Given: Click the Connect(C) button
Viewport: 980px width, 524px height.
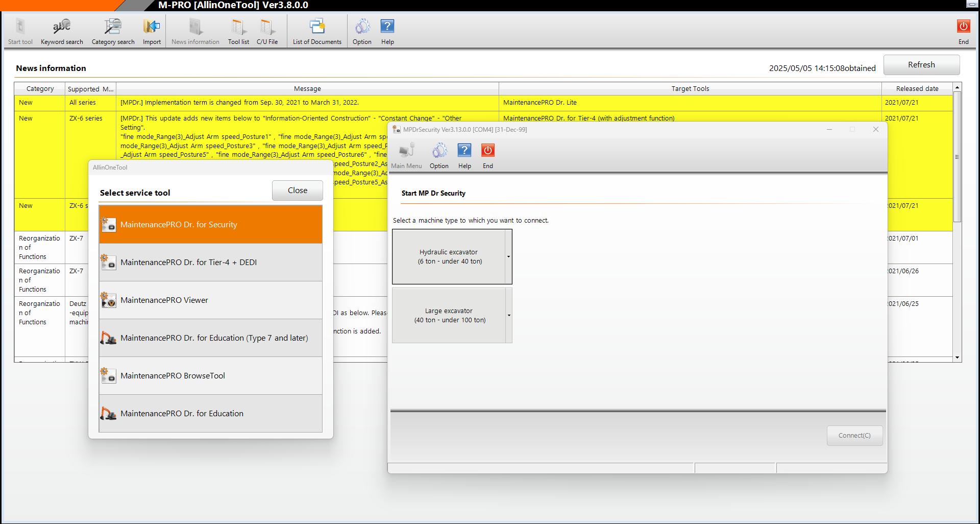Looking at the screenshot, I should [854, 435].
